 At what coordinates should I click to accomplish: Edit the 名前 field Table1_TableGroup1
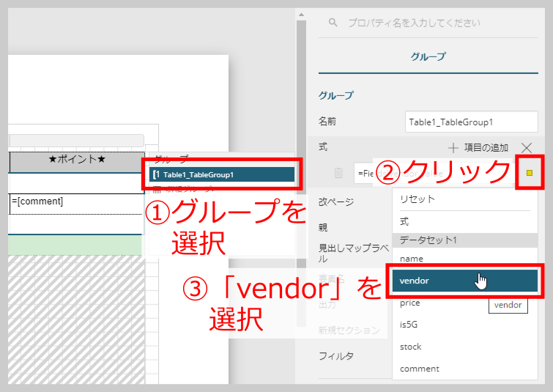coord(471,122)
